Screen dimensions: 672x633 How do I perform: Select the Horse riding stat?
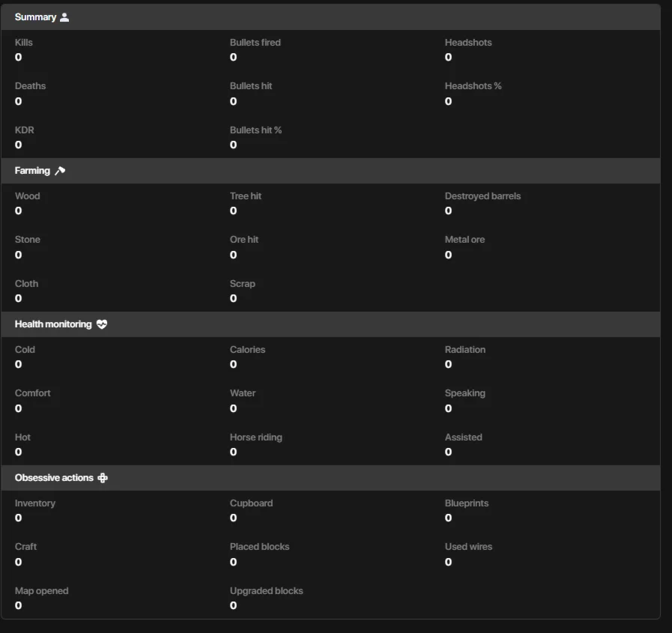(256, 437)
